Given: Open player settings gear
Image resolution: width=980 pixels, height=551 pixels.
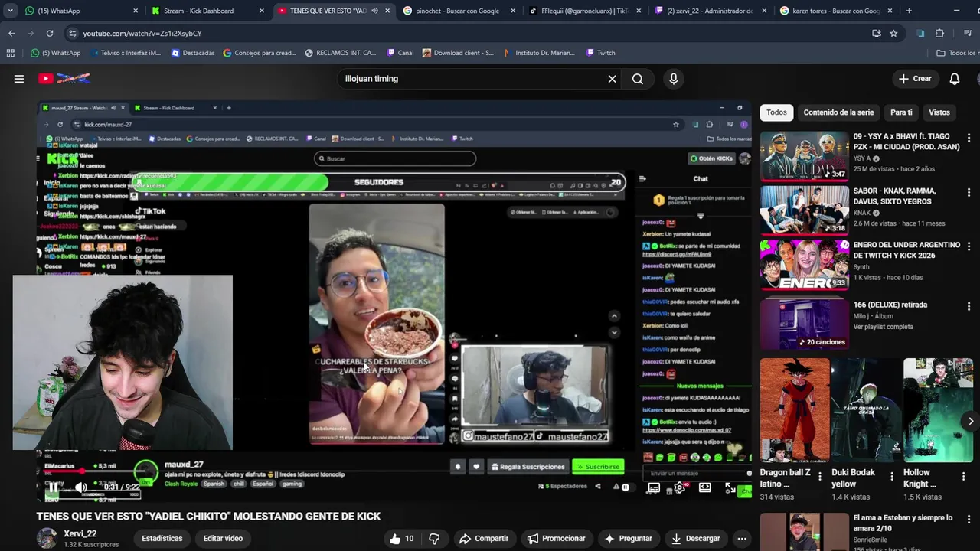Looking at the screenshot, I should 679,487.
